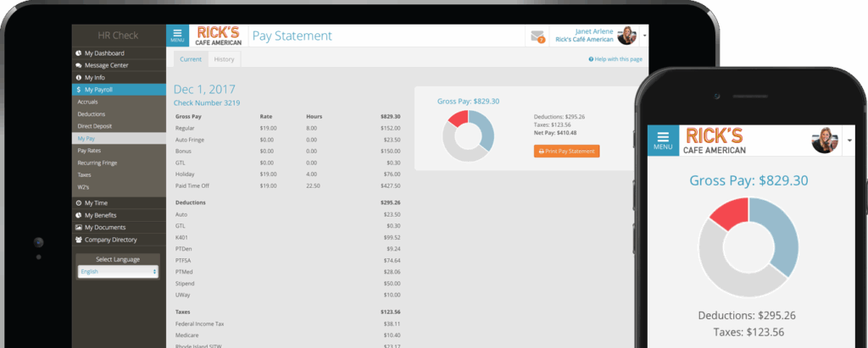Viewport: 868px width, 348px height.
Task: Open the Select Language dropdown
Action: (x=118, y=272)
